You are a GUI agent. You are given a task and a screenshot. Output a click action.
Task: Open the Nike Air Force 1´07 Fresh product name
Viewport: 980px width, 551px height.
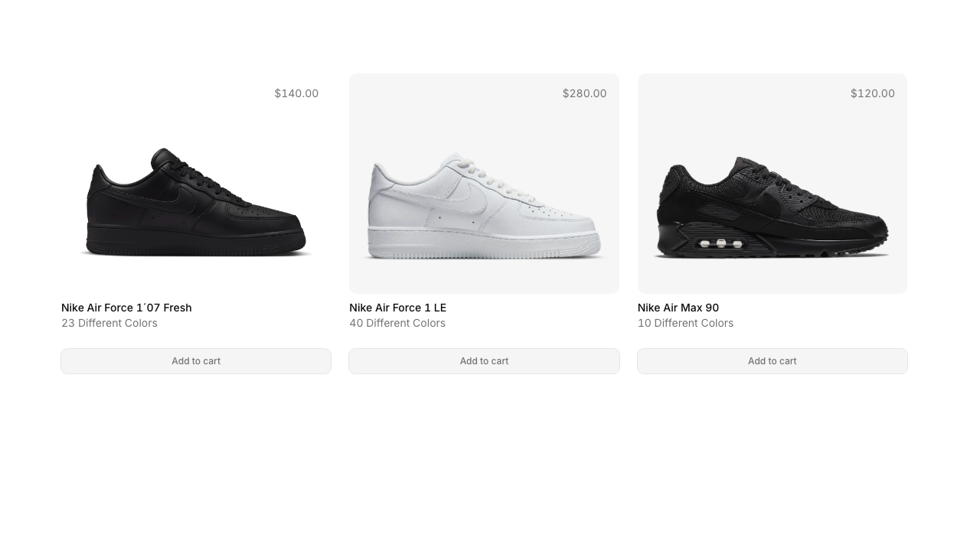tap(126, 308)
